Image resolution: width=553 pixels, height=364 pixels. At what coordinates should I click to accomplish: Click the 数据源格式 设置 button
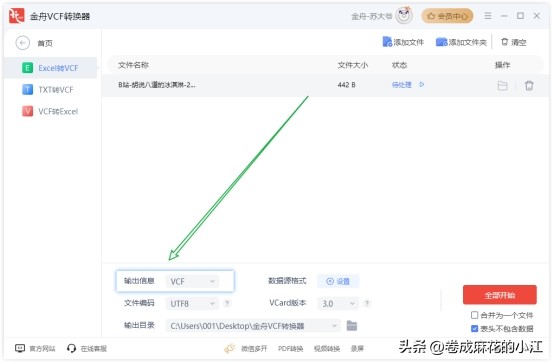coord(338,281)
